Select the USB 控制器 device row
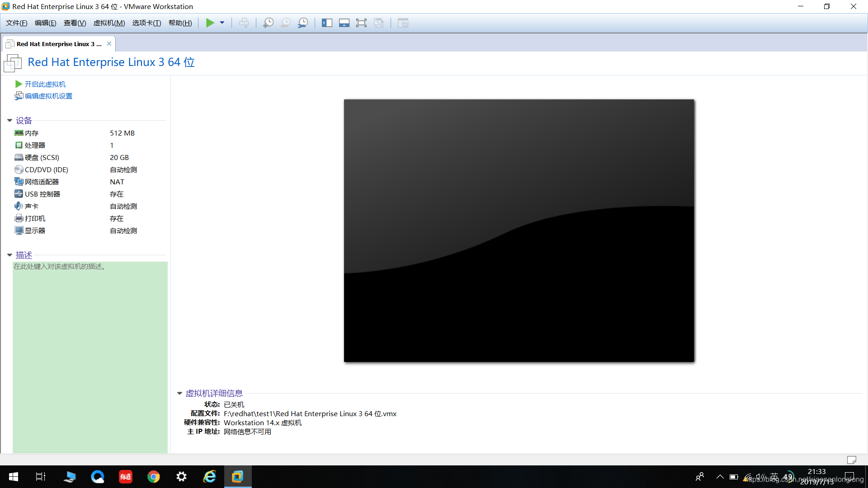This screenshot has height=488, width=868. [x=90, y=194]
